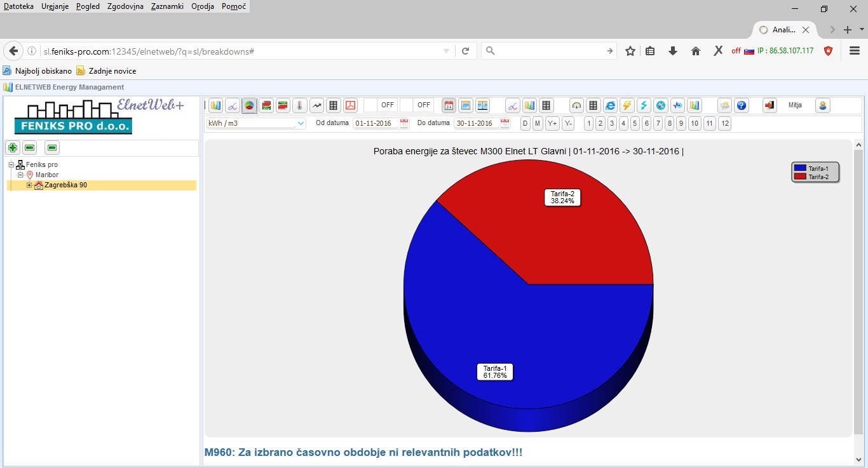Click the PDF export icon
This screenshot has width=868, height=468.
coord(351,105)
